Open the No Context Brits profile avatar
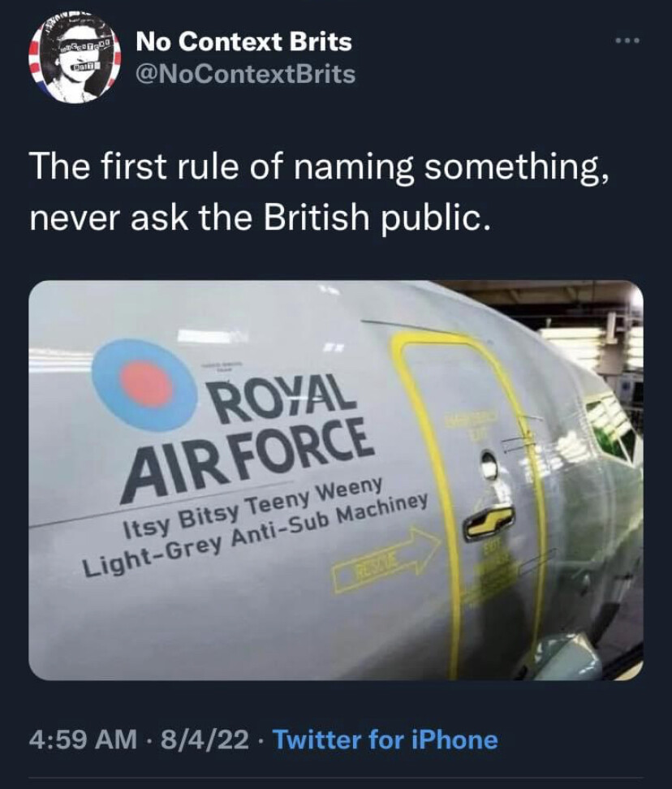Image resolution: width=672 pixels, height=789 pixels. [74, 58]
